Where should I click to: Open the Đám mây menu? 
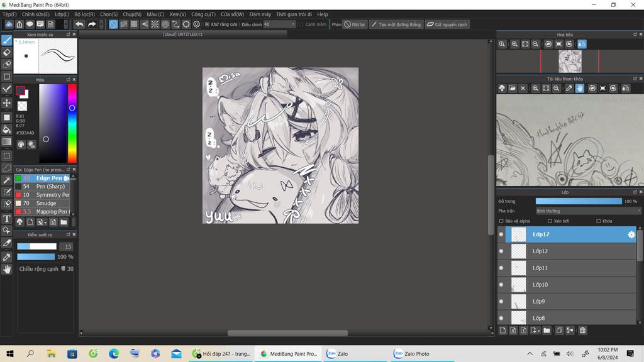click(x=260, y=14)
